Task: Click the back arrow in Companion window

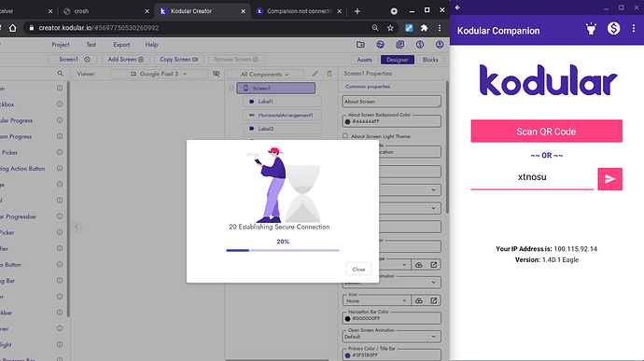Action: pos(457,7)
